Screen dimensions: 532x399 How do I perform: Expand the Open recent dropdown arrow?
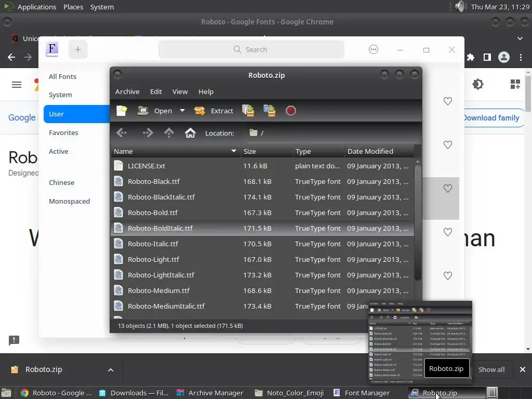(182, 111)
